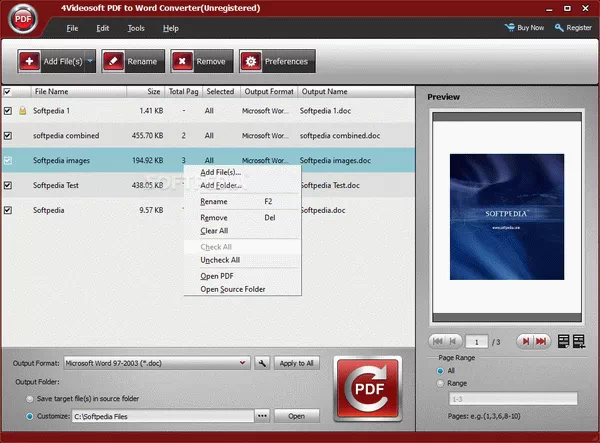Click the 455.70 KB size cell
The image size is (600, 443).
(147, 136)
